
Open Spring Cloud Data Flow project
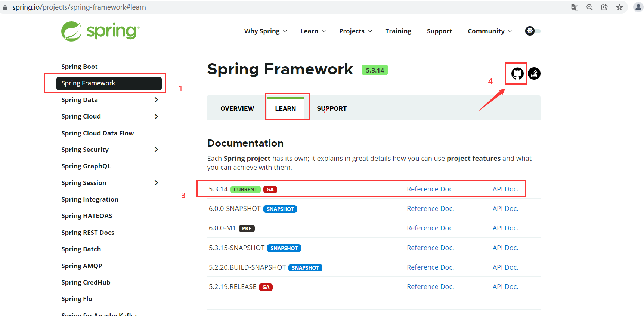97,133
